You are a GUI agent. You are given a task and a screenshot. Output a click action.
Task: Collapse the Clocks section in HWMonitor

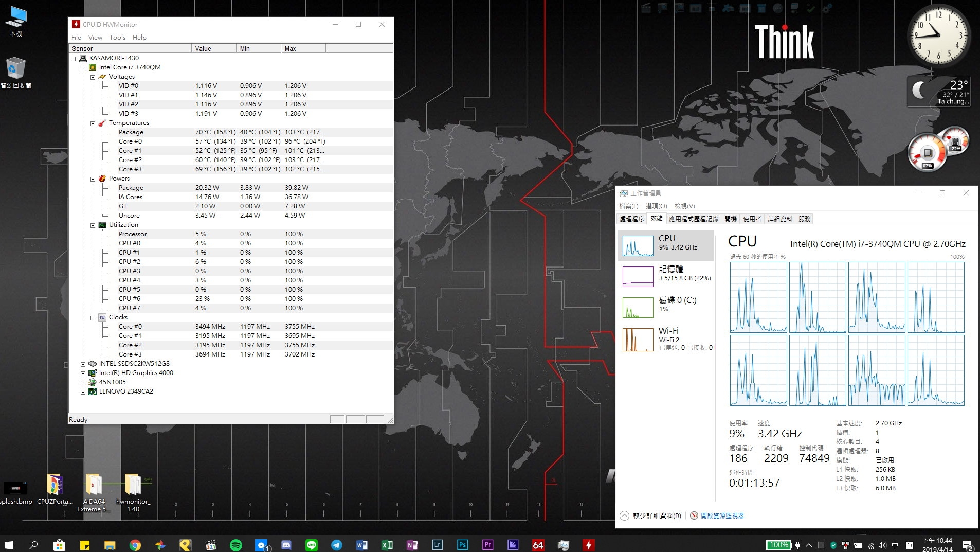click(x=93, y=317)
